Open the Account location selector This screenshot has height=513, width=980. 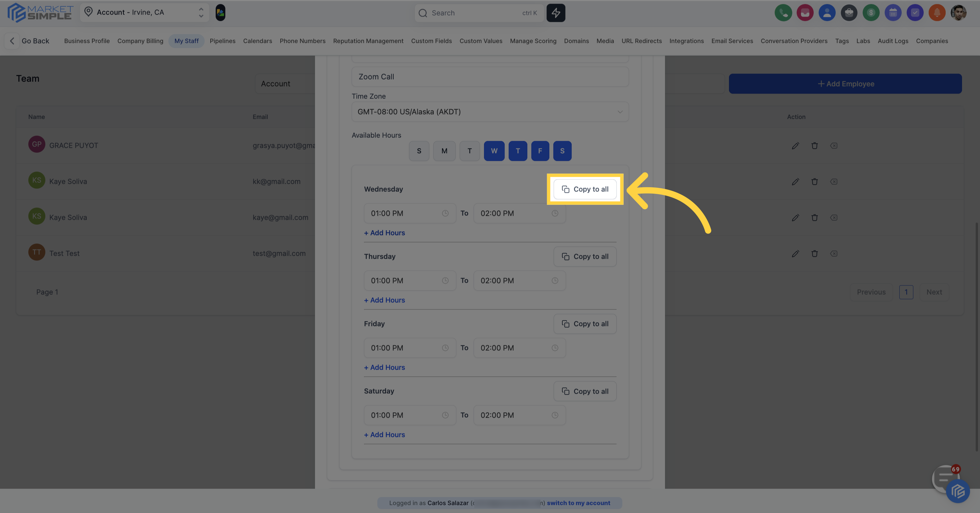(x=145, y=12)
